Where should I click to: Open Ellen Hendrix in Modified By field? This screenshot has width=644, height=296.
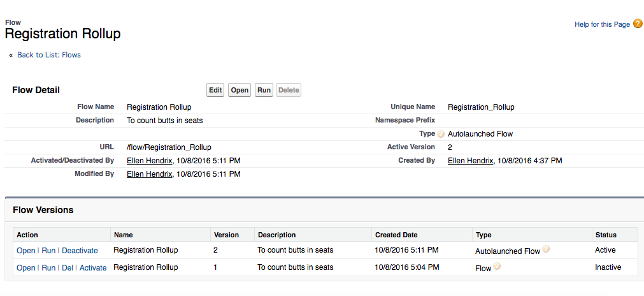pyautogui.click(x=150, y=174)
